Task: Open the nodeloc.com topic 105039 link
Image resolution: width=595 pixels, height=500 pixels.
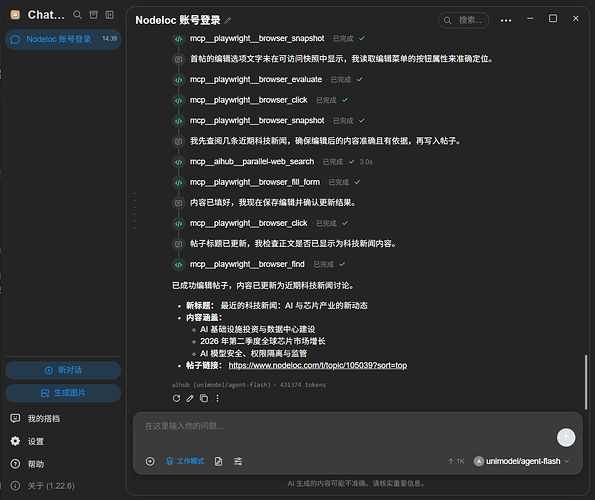Action: pyautogui.click(x=318, y=365)
